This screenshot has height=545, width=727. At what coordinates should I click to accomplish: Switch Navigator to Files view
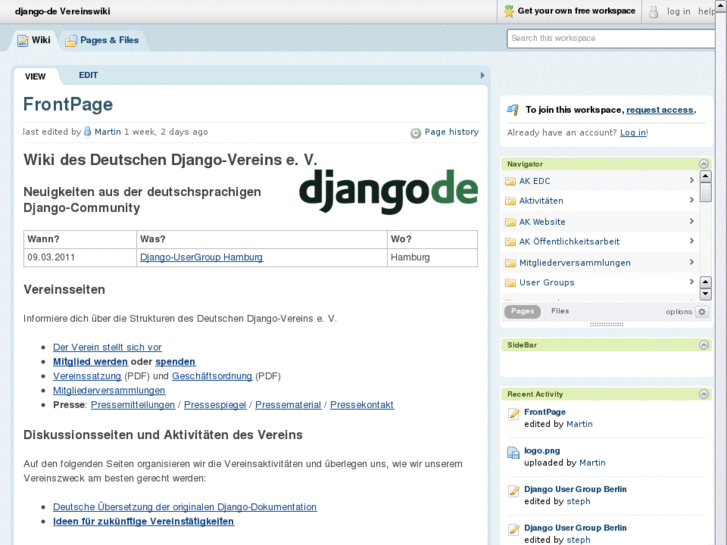click(560, 311)
